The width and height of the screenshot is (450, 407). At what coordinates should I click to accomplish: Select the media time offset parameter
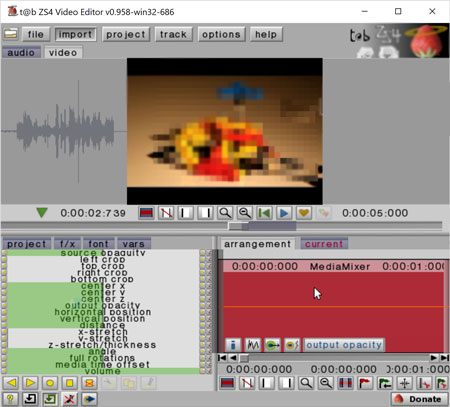click(103, 364)
